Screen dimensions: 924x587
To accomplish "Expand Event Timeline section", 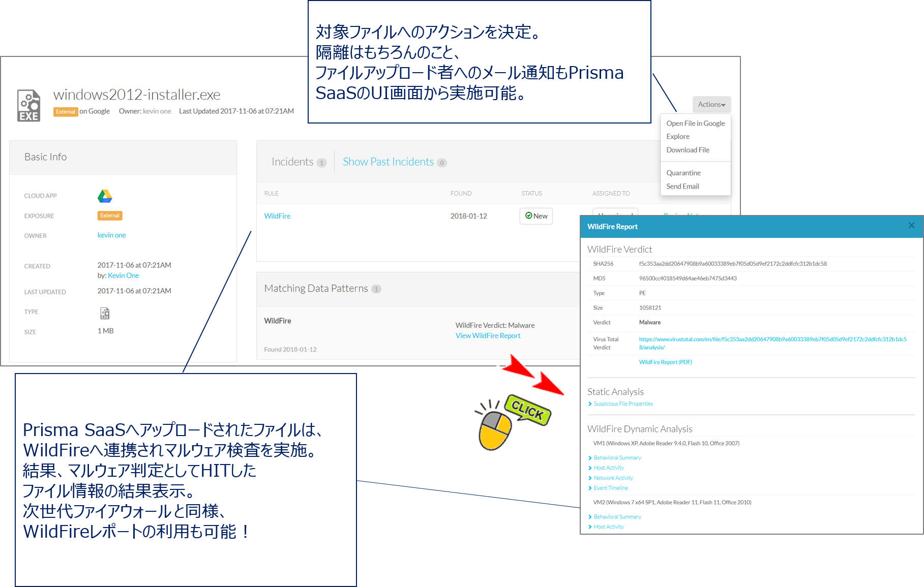I will point(611,488).
